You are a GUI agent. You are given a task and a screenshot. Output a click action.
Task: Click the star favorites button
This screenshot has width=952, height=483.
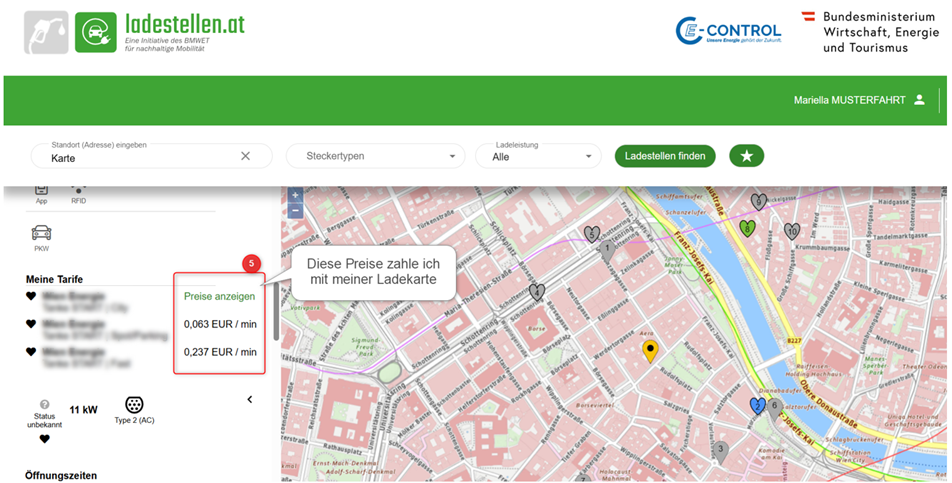tap(746, 155)
